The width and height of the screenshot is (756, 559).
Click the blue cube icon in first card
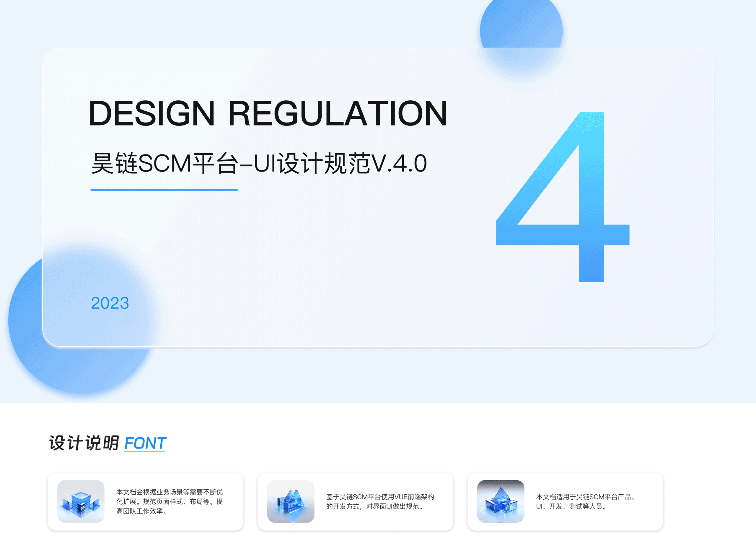[x=81, y=501]
